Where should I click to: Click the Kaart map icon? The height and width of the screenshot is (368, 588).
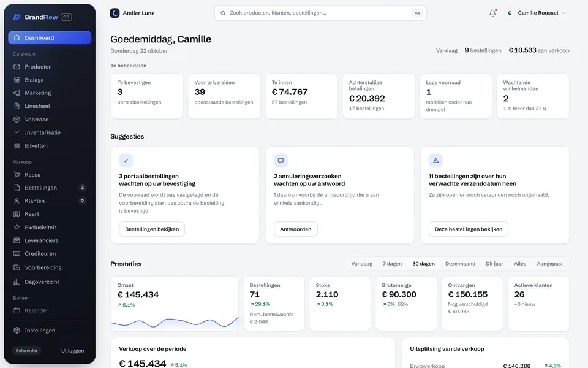[x=17, y=214]
